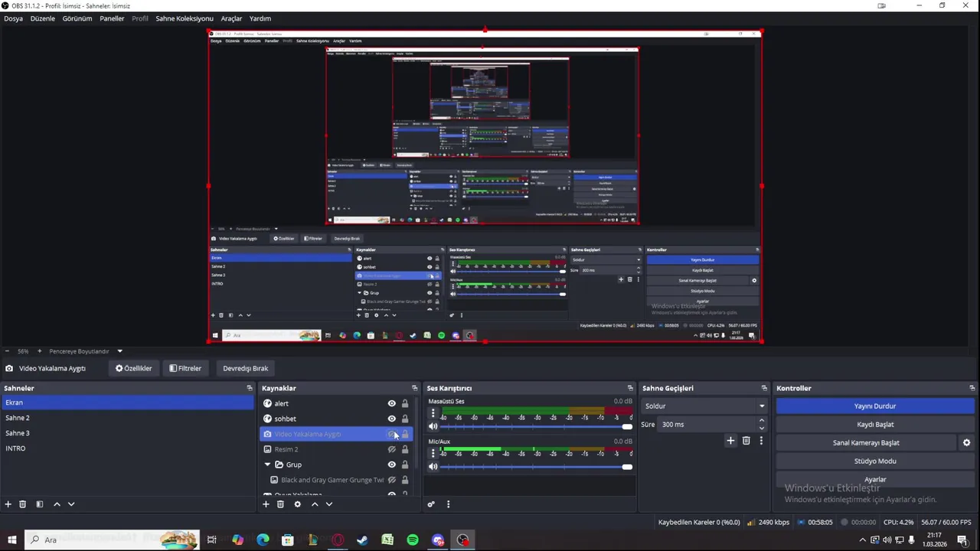Open Steam from the taskbar
Viewport: 980px width, 551px height.
[x=362, y=540]
